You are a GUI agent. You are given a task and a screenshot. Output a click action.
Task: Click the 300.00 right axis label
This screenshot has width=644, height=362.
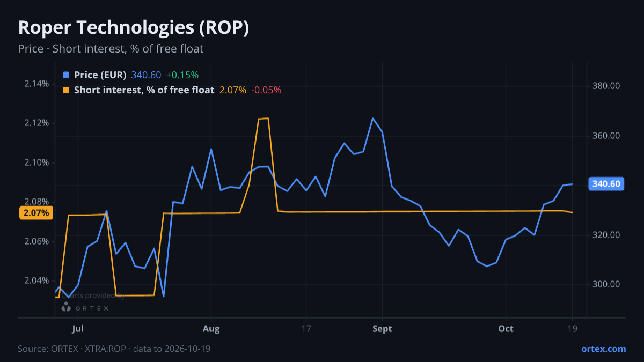(x=606, y=284)
